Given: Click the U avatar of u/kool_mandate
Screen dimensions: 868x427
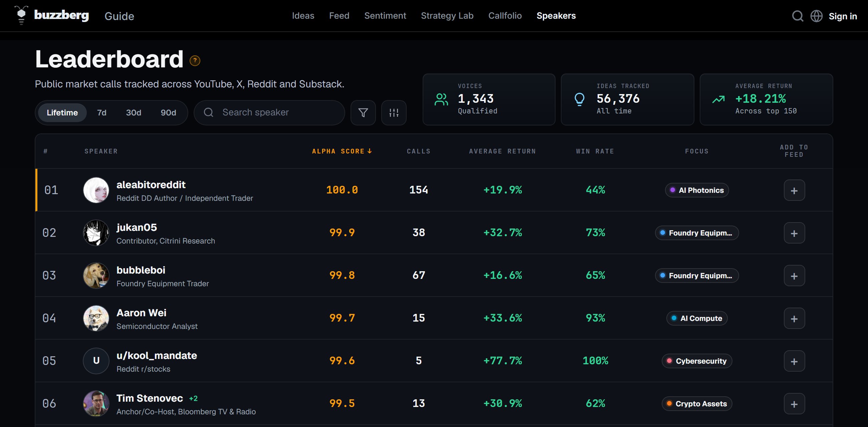Looking at the screenshot, I should click(96, 361).
